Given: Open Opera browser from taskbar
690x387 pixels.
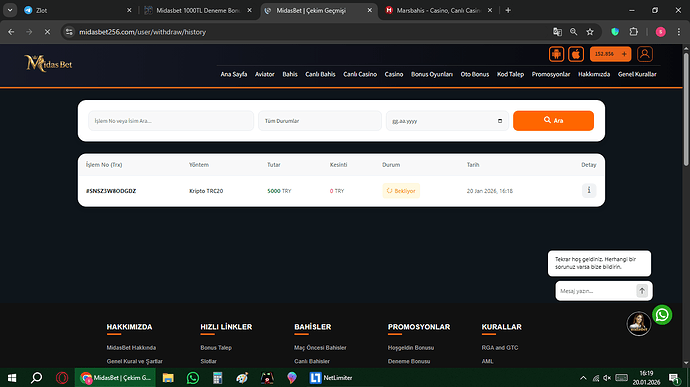Looking at the screenshot, I should pos(62,378).
